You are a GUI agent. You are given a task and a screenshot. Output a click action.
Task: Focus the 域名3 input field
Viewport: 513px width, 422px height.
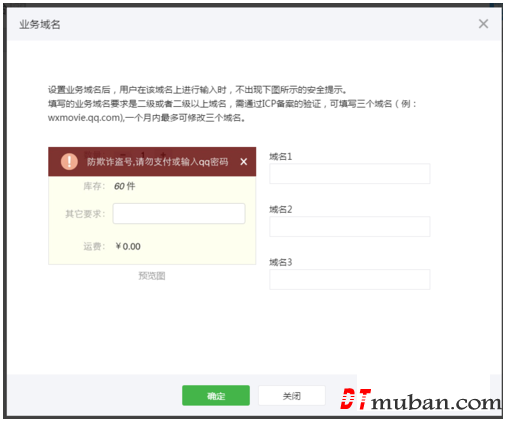[x=350, y=279]
